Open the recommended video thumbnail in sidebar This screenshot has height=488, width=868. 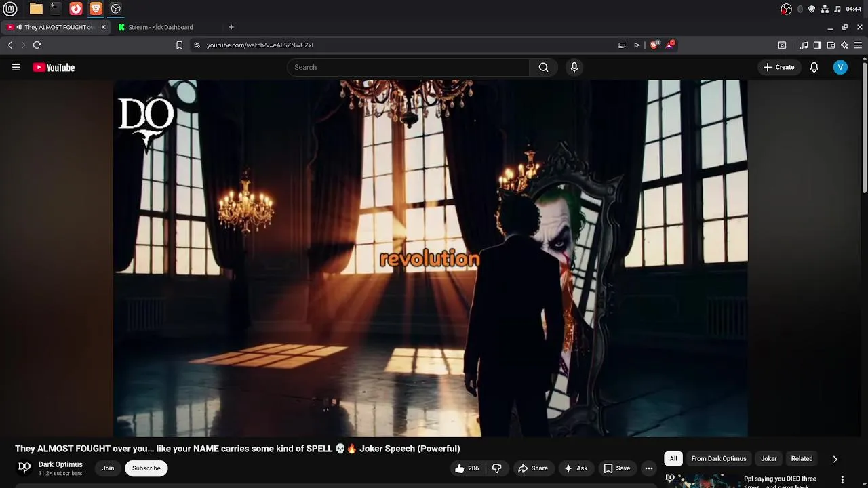click(x=701, y=481)
